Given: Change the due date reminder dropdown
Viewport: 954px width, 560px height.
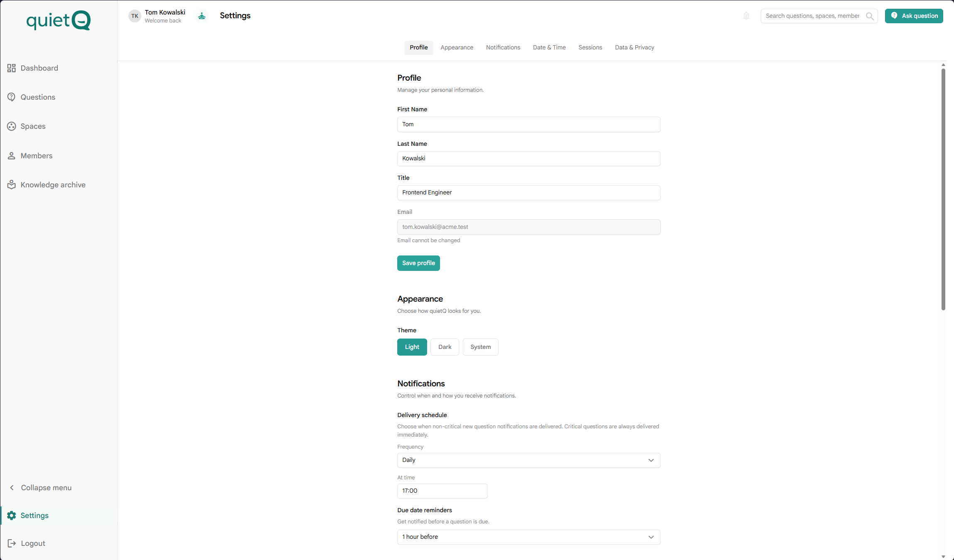Looking at the screenshot, I should coord(528,537).
